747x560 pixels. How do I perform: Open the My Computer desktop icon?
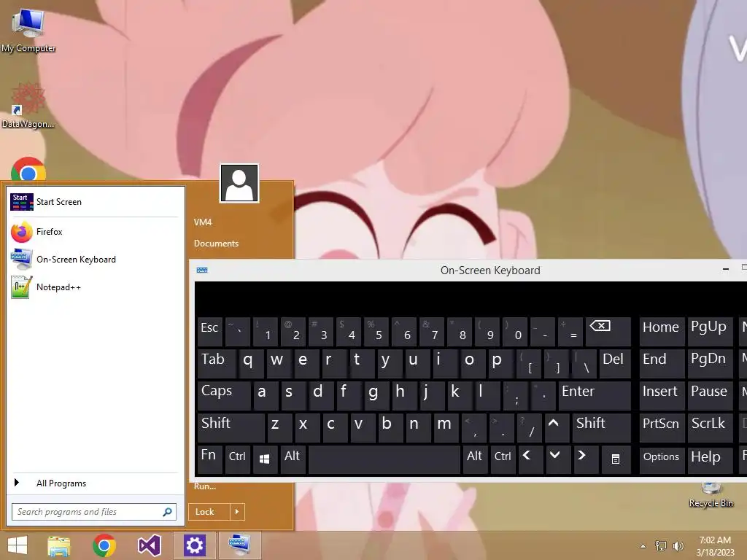tap(28, 29)
